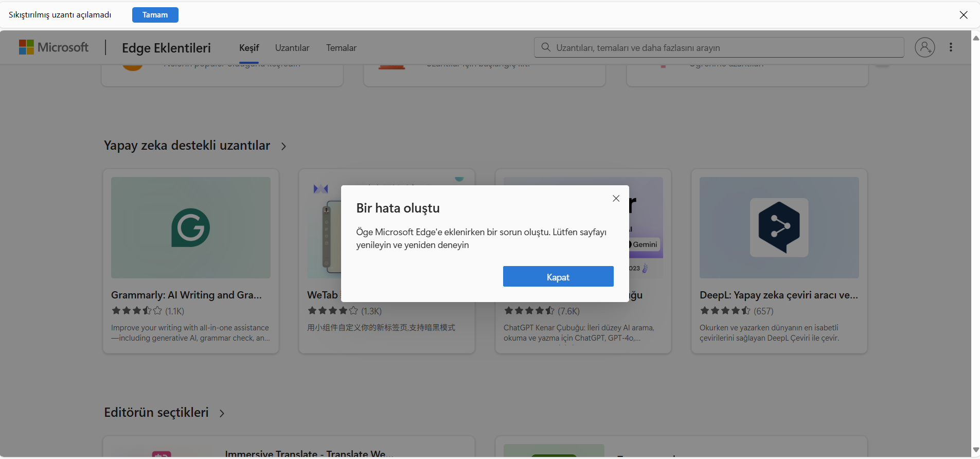Close the 'Bir hata oluştu' dialog with X
980x459 pixels.
pos(616,199)
